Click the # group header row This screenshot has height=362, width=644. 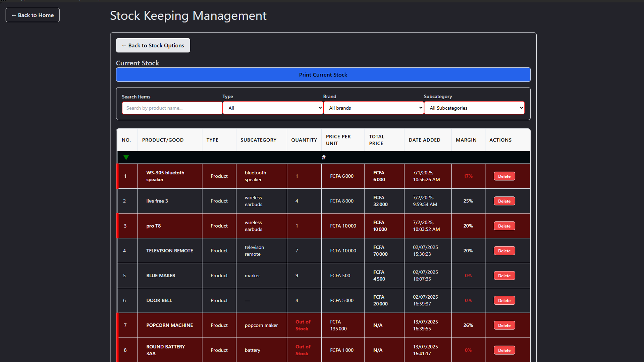323,158
